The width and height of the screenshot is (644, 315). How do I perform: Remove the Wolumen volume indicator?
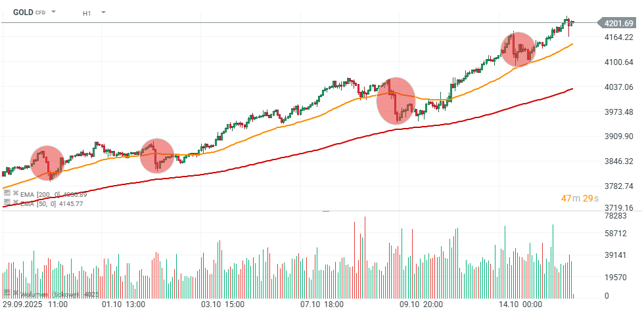click(16, 293)
